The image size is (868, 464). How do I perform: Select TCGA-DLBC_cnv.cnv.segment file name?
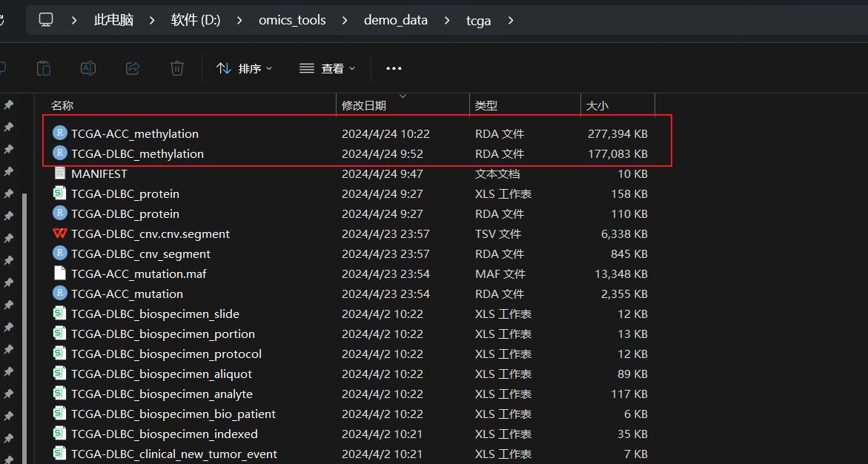pyautogui.click(x=150, y=233)
